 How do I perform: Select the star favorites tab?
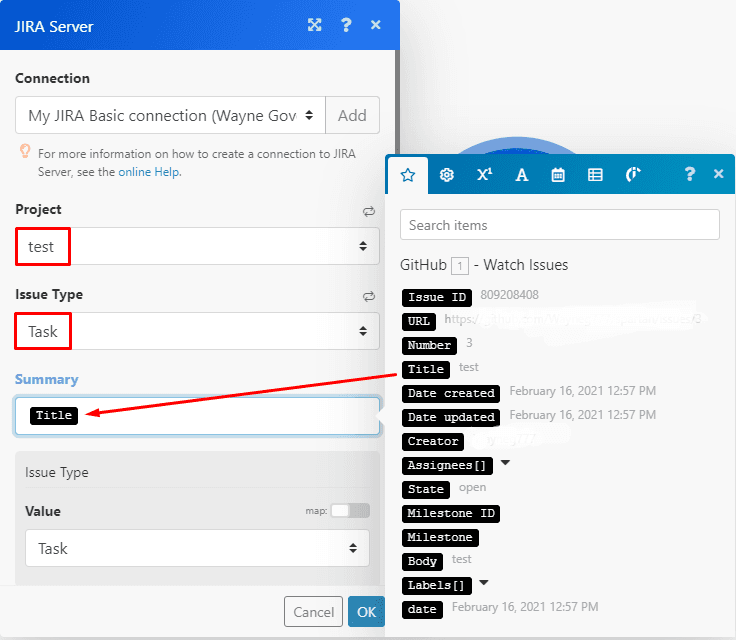(407, 174)
